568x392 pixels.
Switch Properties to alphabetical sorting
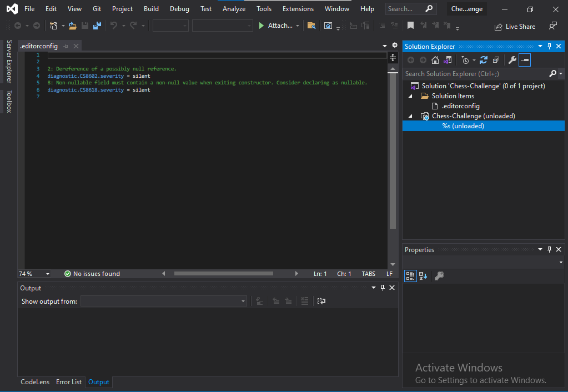[423, 276]
